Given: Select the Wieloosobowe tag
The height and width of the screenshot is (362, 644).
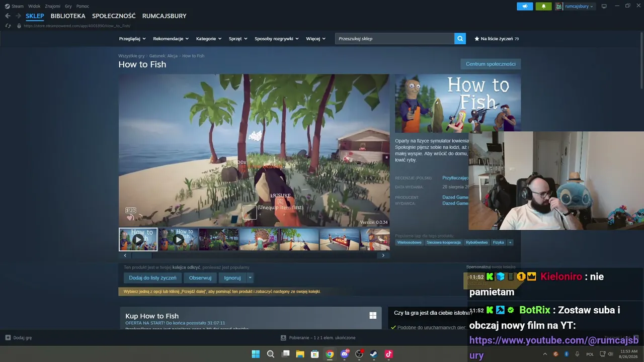Looking at the screenshot, I should (x=409, y=242).
